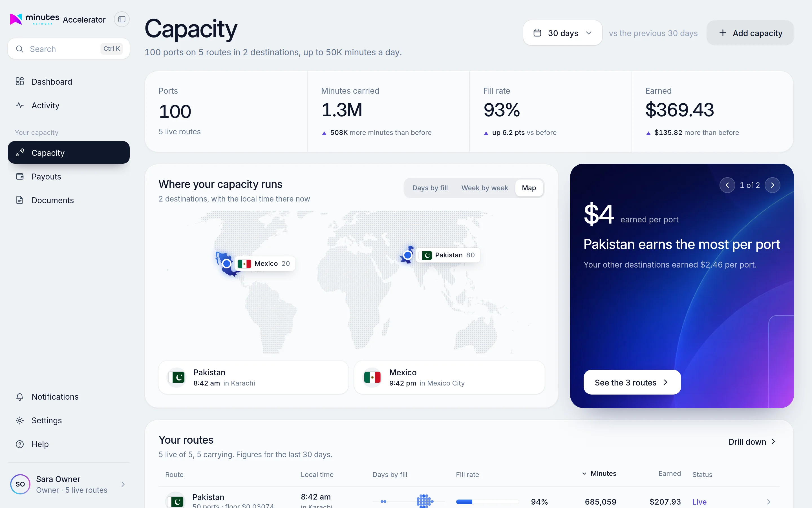The width and height of the screenshot is (812, 508).
Task: Click the Notifications bell icon
Action: [20, 397]
